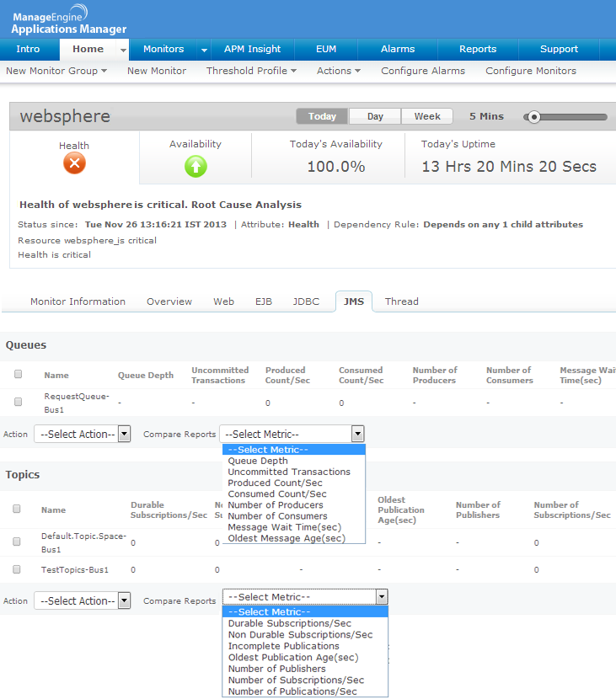Switch to the Thread tab
This screenshot has width=616, height=699.
pyautogui.click(x=401, y=301)
